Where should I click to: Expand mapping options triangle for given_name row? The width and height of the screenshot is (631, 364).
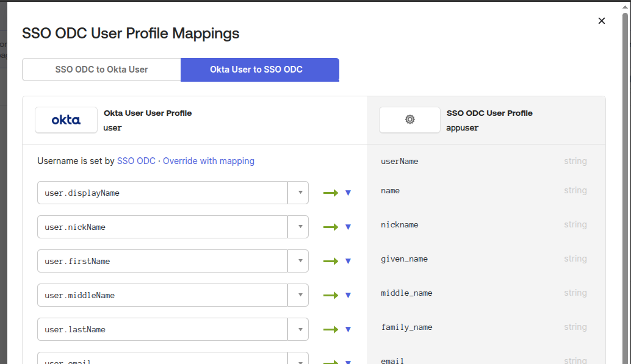click(x=348, y=262)
